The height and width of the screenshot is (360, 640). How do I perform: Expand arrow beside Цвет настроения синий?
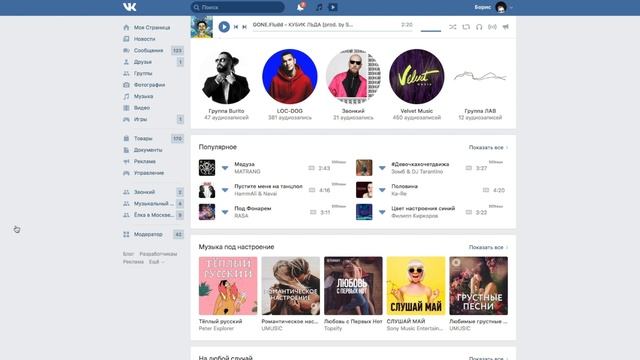382,212
